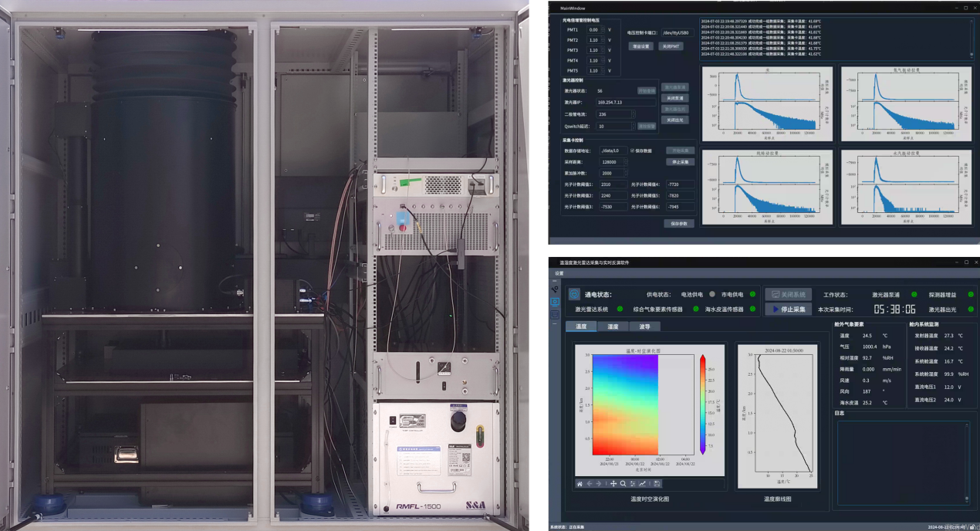Select the Pan tool in plot toolbar
This screenshot has height=531, width=980.
pos(613,484)
